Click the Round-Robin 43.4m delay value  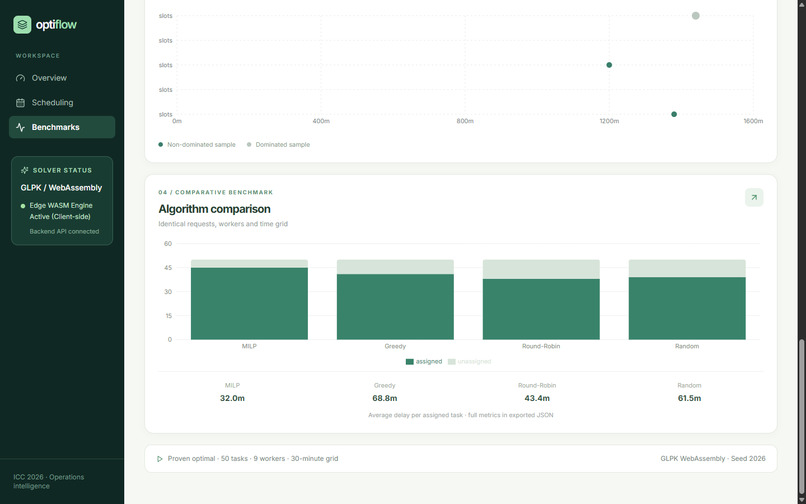point(537,398)
